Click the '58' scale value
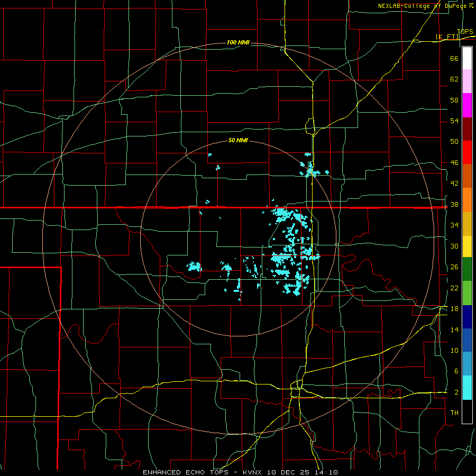 point(454,100)
